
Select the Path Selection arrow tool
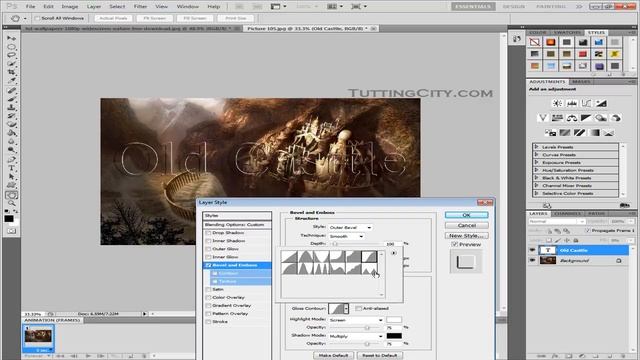(x=11, y=177)
